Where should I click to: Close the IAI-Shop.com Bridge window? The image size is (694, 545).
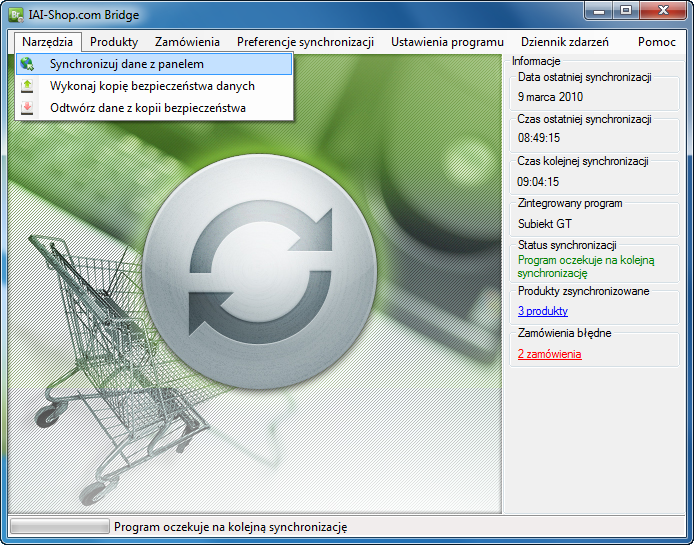coord(663,11)
